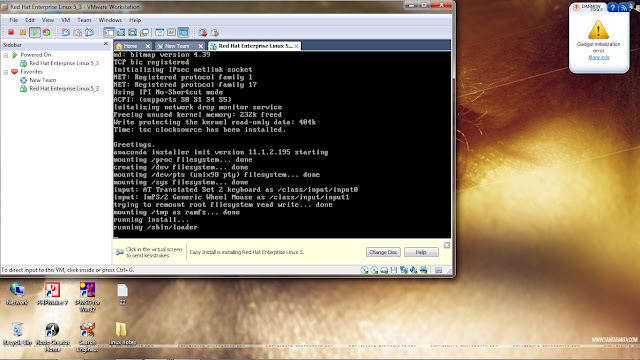Open the Help menu in menu bar

(x=135, y=20)
